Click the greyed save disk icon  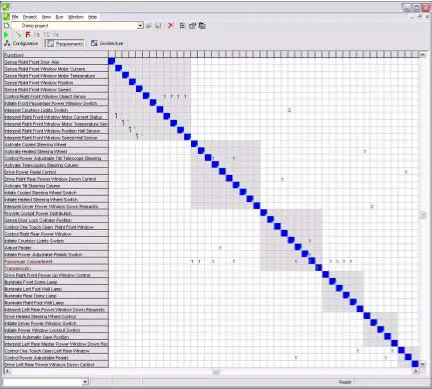159,26
